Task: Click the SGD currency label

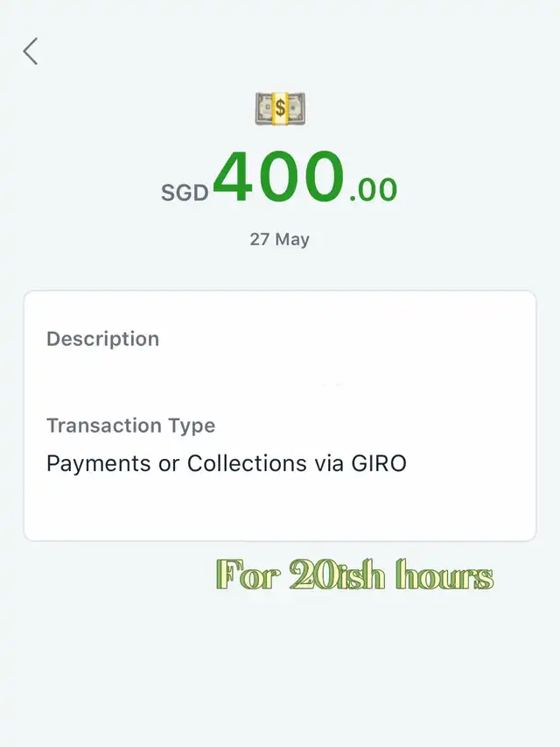Action: [185, 192]
